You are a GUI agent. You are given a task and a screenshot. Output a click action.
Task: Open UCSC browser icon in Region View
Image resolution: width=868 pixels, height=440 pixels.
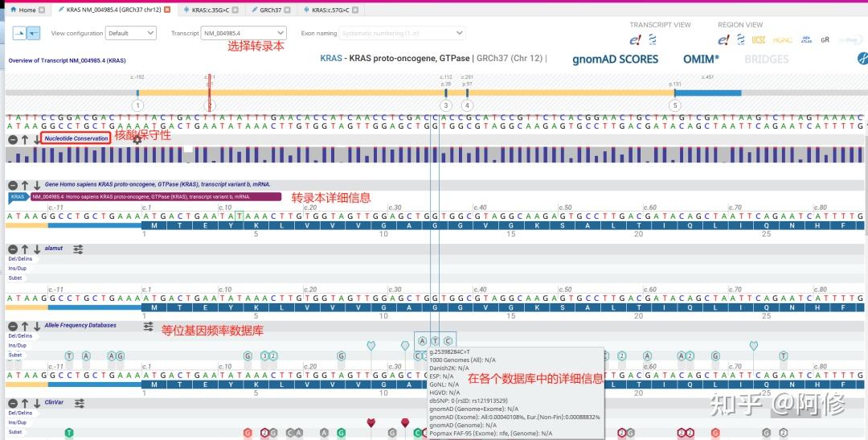click(x=759, y=40)
